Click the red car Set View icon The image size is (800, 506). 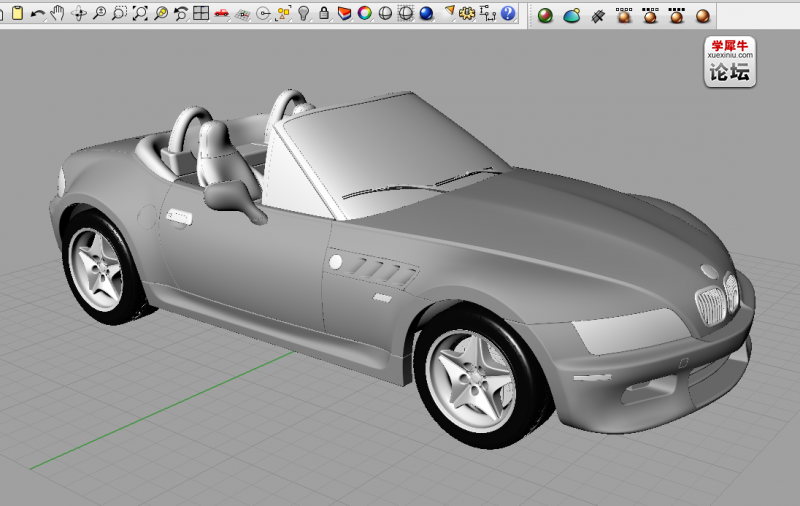(221, 13)
